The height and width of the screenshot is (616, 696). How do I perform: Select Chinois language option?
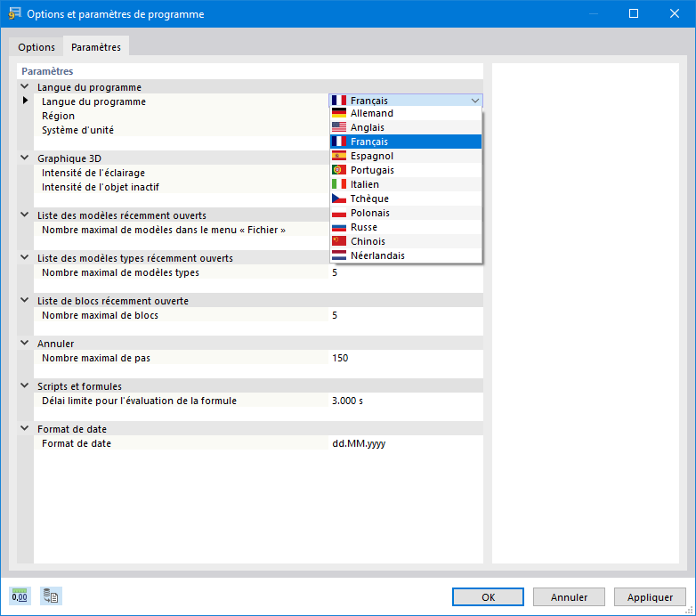point(406,241)
